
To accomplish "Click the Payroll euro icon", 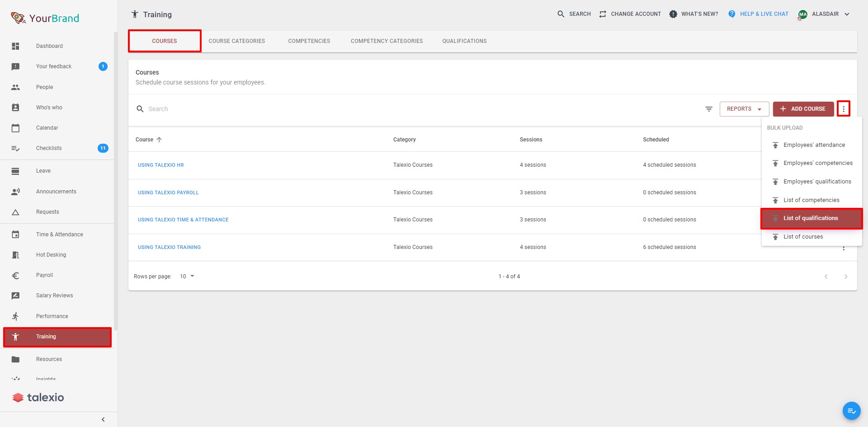I will [x=15, y=275].
